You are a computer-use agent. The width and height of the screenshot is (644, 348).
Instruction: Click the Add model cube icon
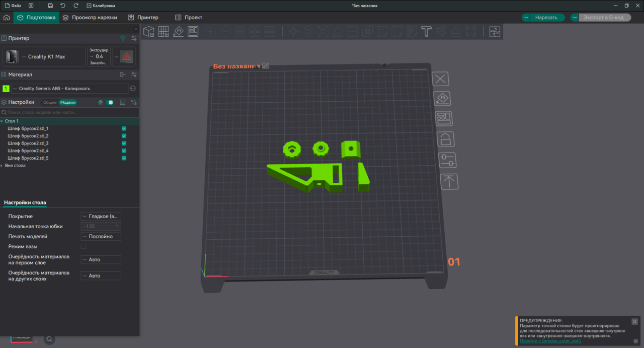(x=149, y=32)
